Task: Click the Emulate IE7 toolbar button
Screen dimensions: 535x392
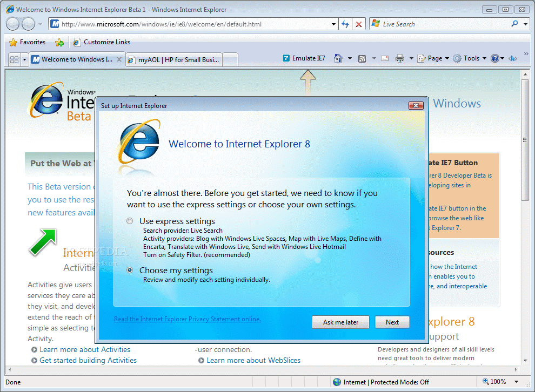Action: (x=304, y=58)
